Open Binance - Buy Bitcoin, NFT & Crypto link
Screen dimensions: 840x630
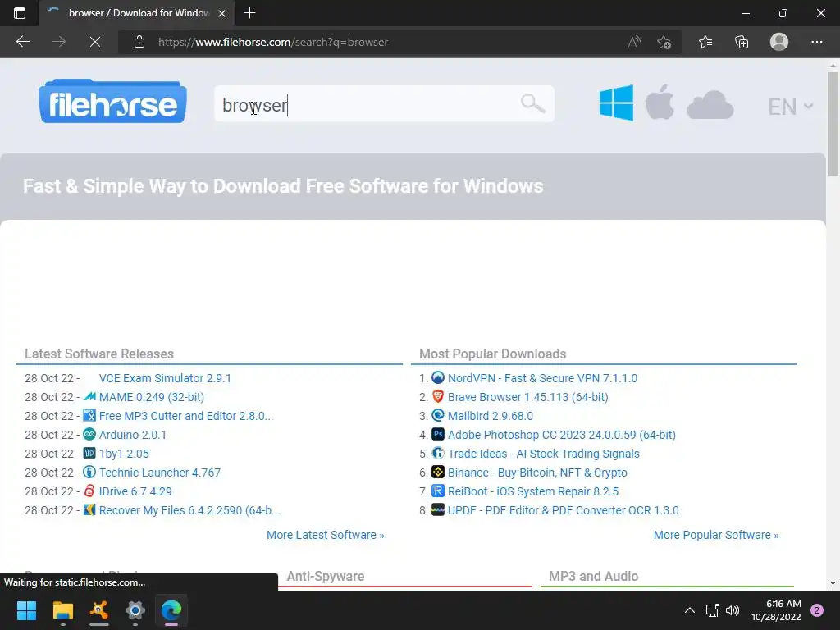[537, 472]
